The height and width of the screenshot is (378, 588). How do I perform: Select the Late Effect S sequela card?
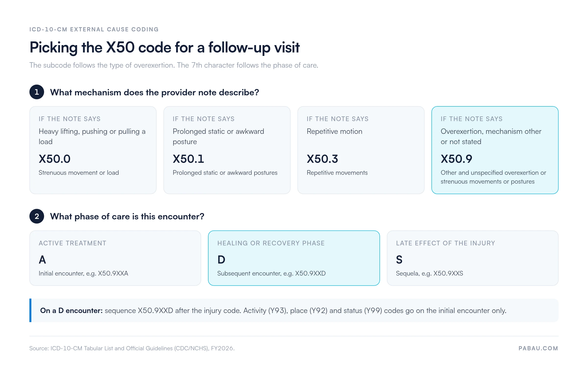(472, 258)
